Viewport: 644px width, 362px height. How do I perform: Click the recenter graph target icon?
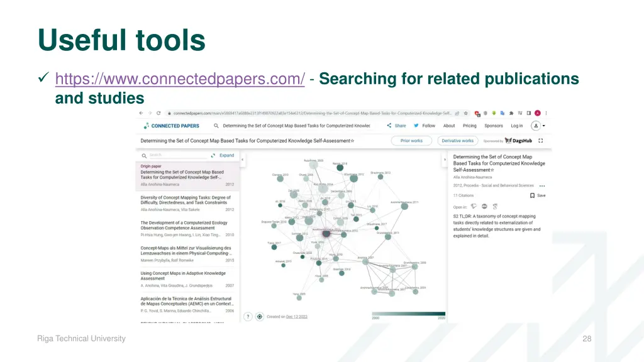[260, 317]
